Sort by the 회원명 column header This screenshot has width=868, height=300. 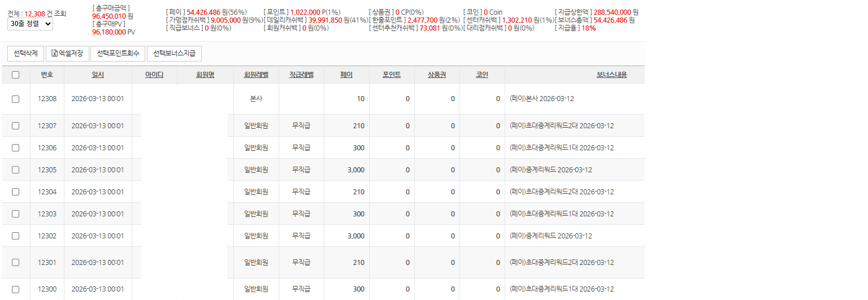[x=205, y=75]
